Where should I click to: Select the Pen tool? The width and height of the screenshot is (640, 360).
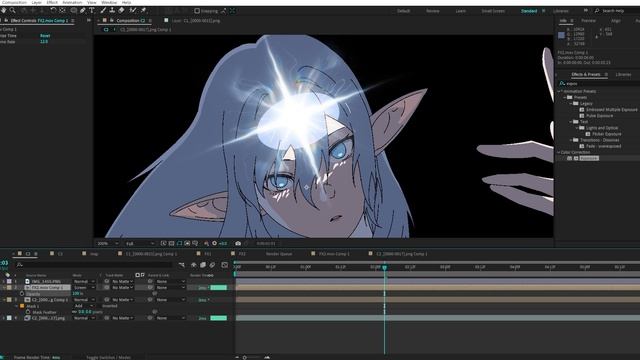coord(83,11)
